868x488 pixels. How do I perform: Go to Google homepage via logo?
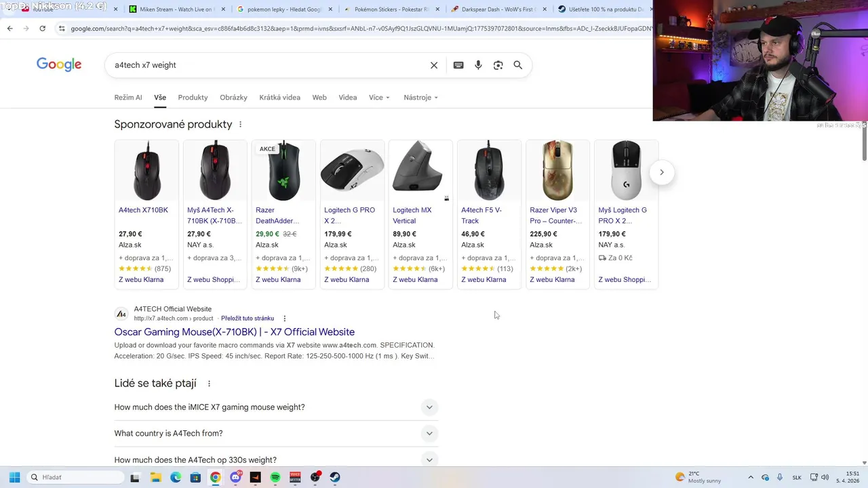[x=59, y=64]
